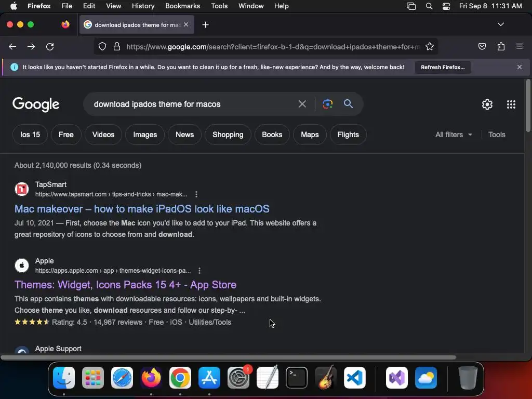Image resolution: width=532 pixels, height=399 pixels.
Task: Open the Extensions puzzle icon
Action: (x=501, y=46)
